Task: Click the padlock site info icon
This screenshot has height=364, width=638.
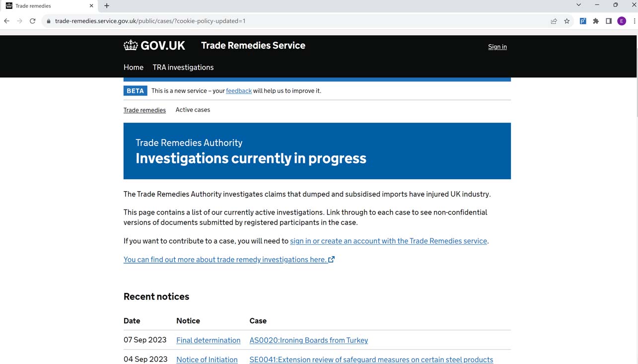Action: [48, 21]
